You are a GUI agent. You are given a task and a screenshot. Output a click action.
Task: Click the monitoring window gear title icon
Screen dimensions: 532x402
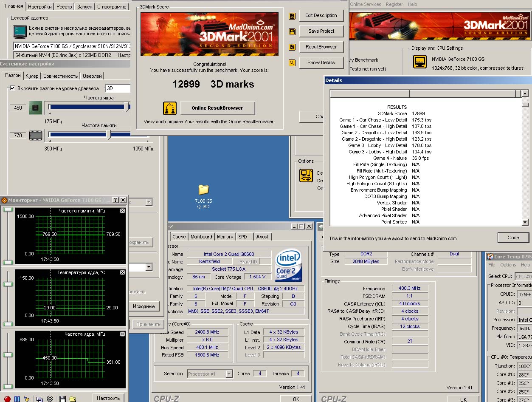pyautogui.click(x=4, y=200)
